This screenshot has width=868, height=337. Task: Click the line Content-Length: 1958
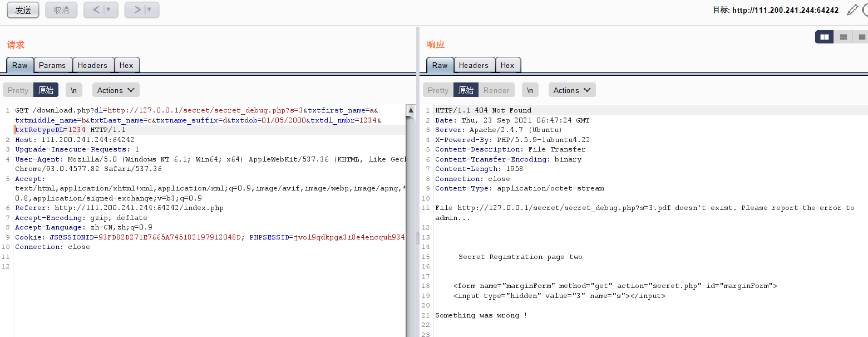tap(479, 169)
